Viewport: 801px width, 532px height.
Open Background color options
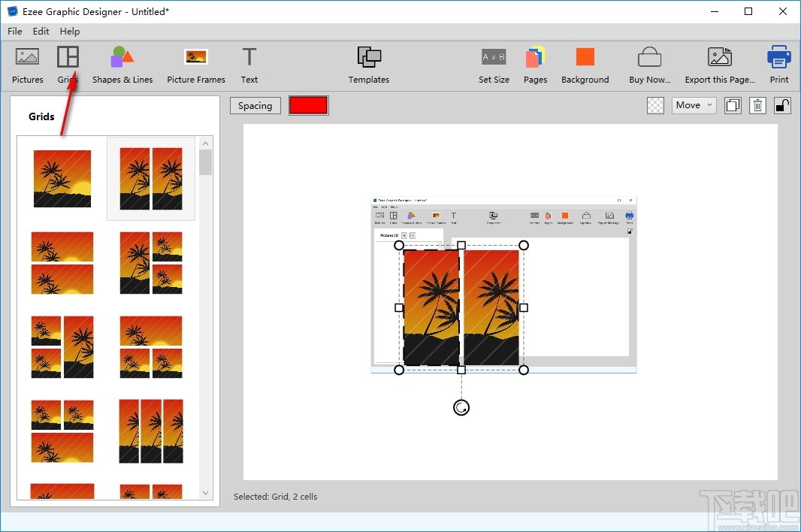[585, 65]
